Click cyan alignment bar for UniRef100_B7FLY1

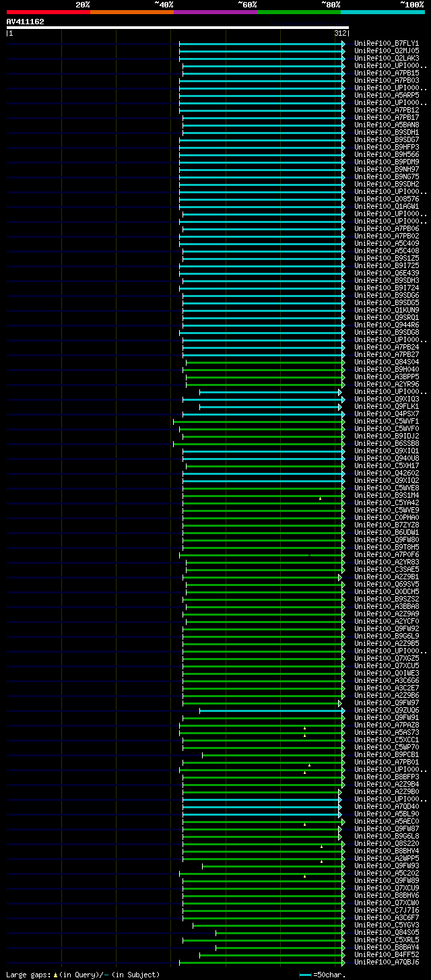pos(262,44)
